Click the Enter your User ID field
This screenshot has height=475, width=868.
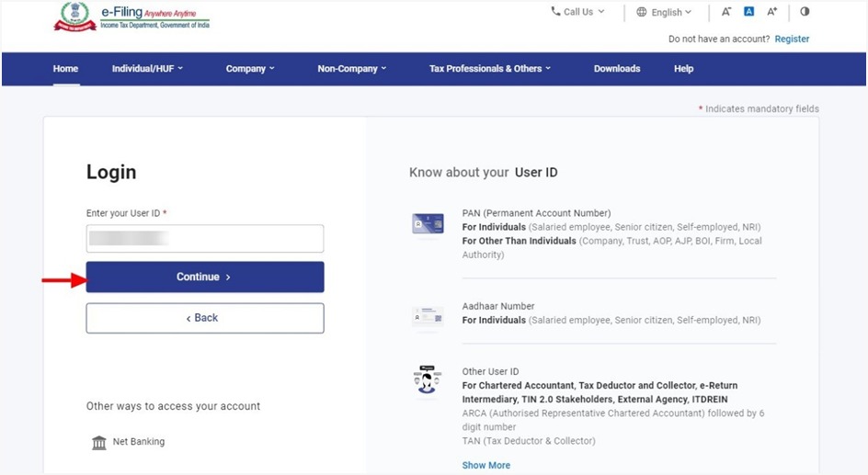pos(205,239)
